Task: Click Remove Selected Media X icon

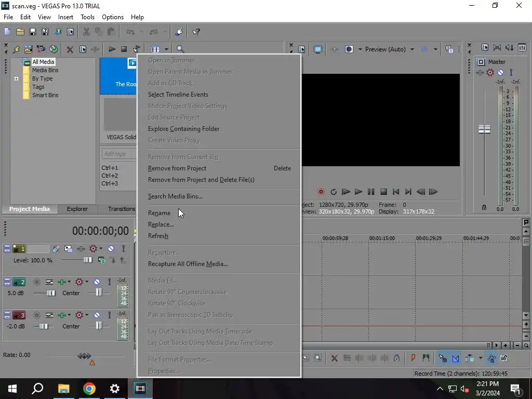Action: point(70,49)
